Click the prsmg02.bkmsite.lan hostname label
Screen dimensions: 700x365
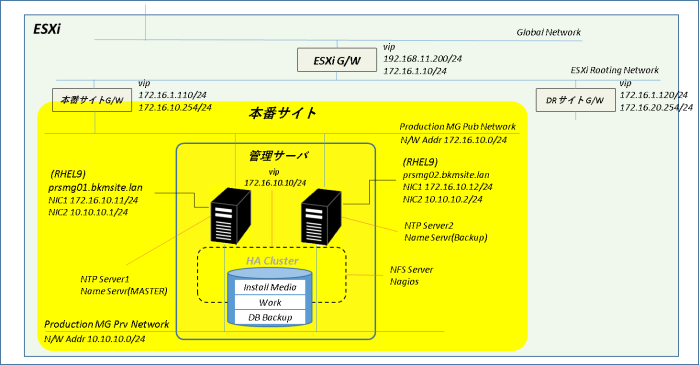tap(446, 175)
